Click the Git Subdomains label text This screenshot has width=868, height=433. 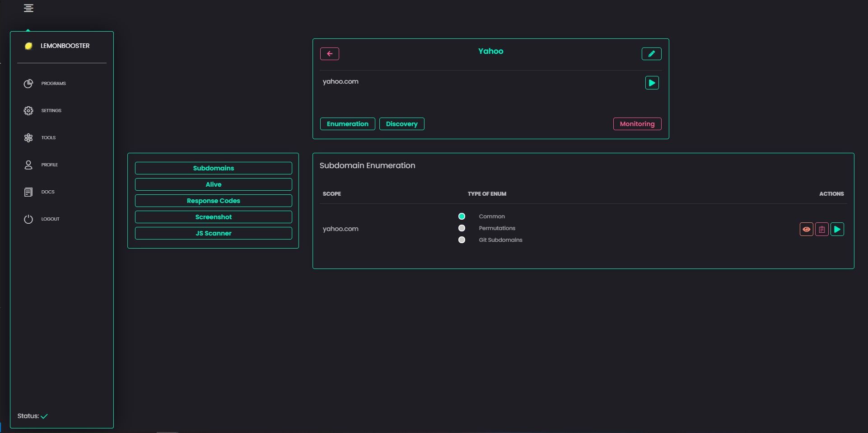500,240
